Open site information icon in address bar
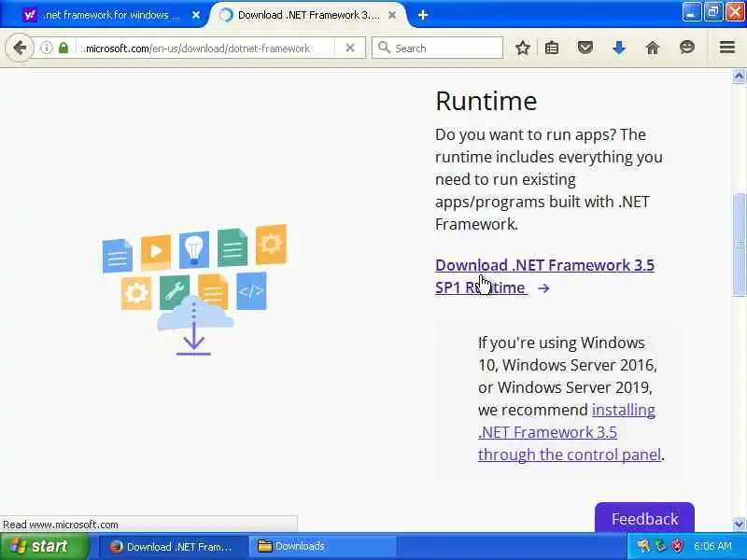747x560 pixels. pos(46,48)
